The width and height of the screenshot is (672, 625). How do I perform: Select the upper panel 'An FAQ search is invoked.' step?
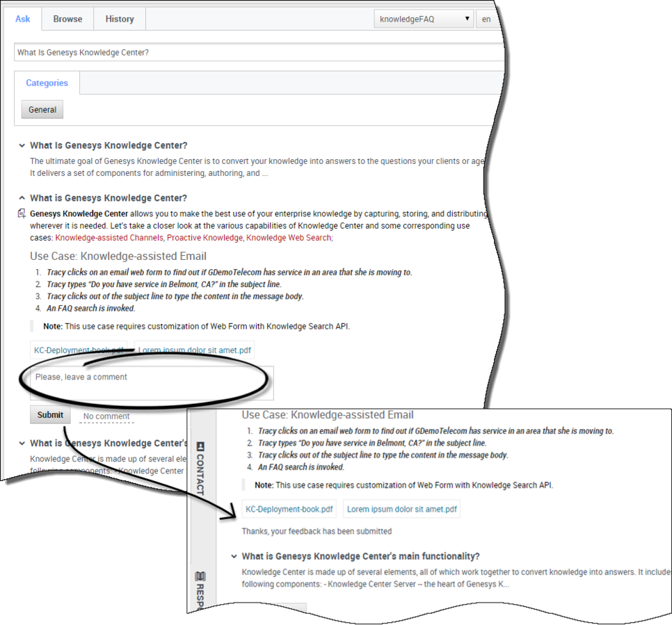coord(91,309)
